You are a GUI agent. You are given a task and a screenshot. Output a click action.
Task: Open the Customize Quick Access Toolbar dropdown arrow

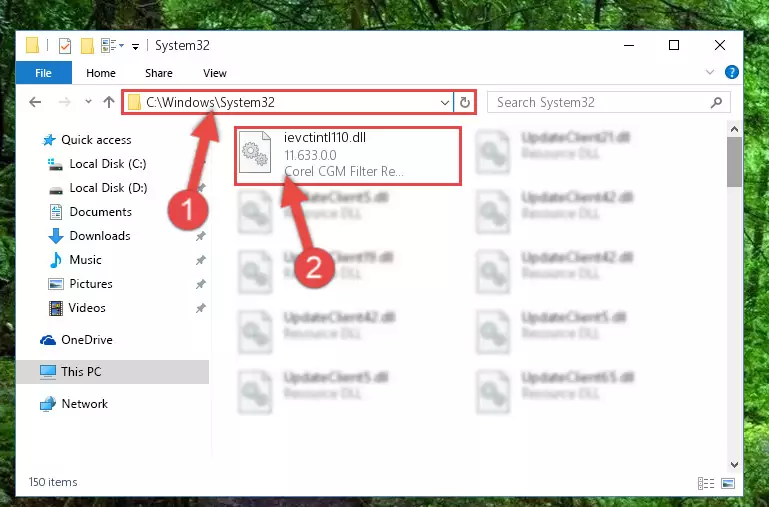coord(135,47)
